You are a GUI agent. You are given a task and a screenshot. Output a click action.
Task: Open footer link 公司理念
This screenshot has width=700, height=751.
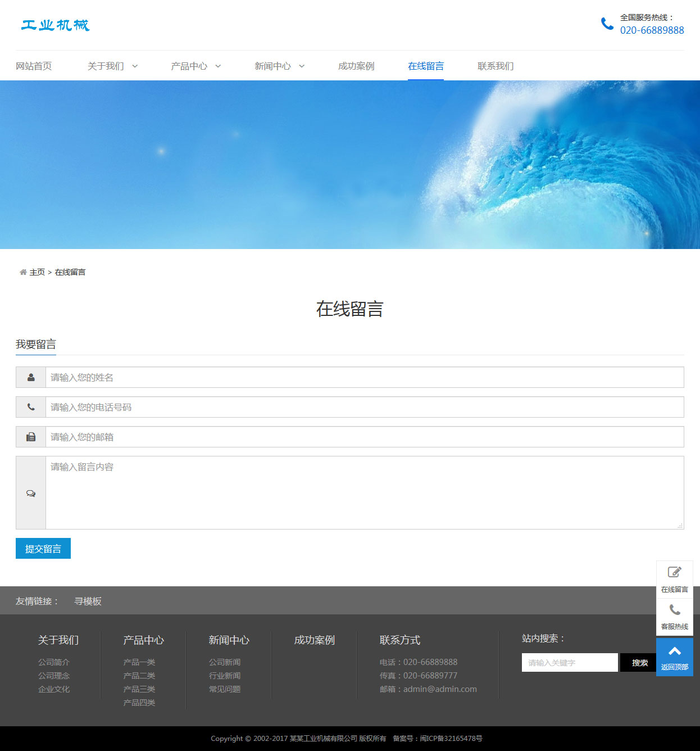[x=54, y=676]
